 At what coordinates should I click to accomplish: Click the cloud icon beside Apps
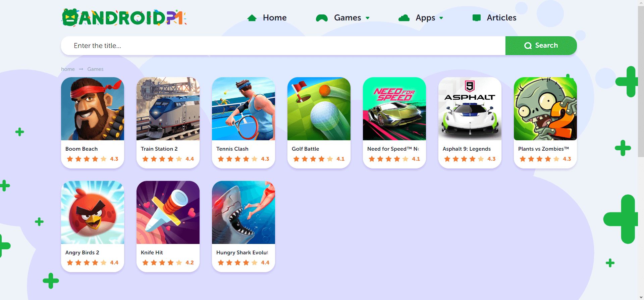(x=404, y=18)
